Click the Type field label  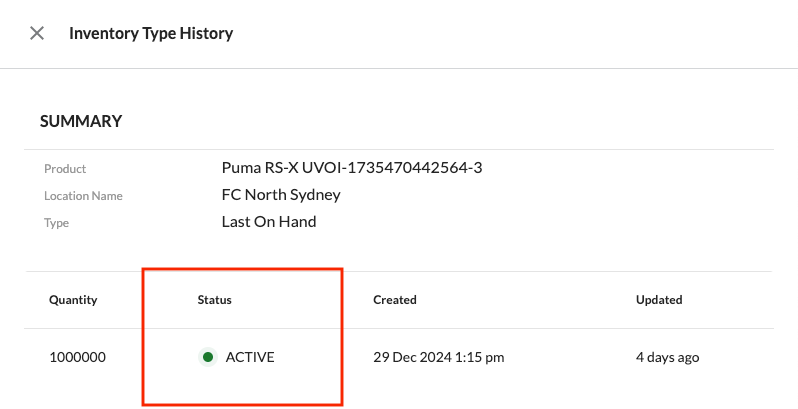tap(56, 223)
